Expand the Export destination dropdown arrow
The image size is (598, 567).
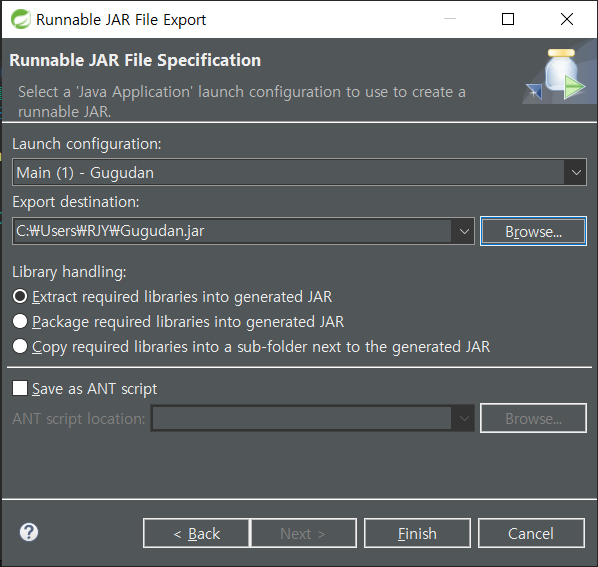click(x=464, y=231)
